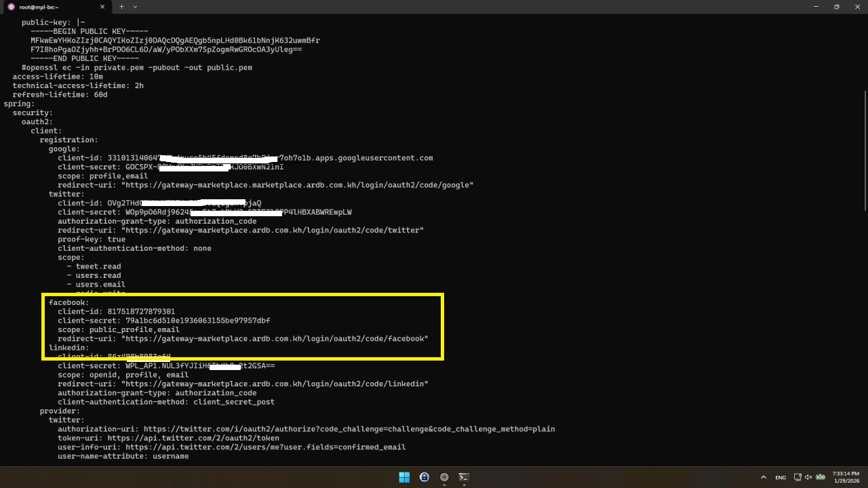Open the new-tab profile dropdown
The image size is (868, 488).
pos(135,7)
